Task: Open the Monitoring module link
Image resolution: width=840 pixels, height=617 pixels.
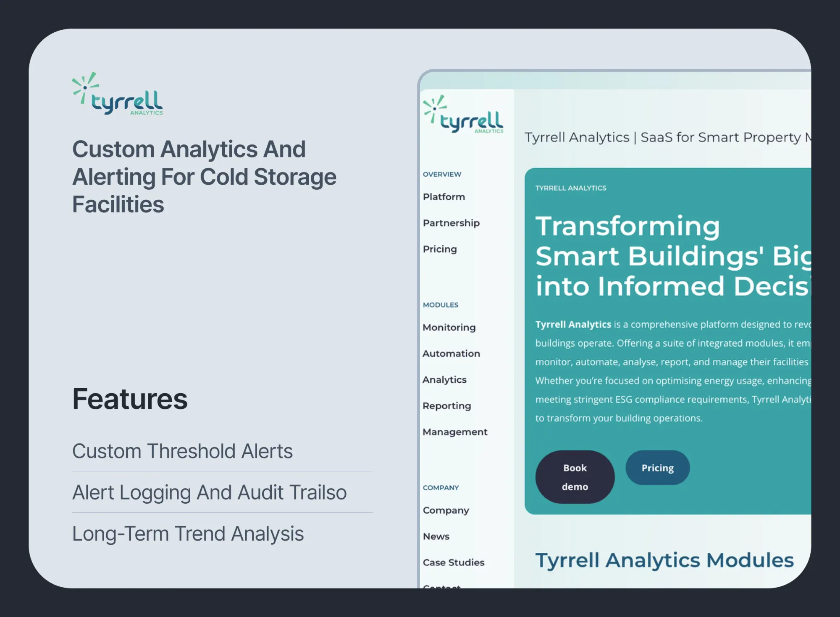Action: 449,327
